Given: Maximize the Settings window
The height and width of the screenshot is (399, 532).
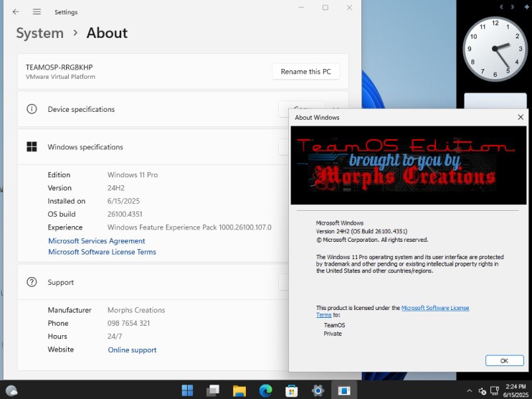Looking at the screenshot, I should click(326, 7).
